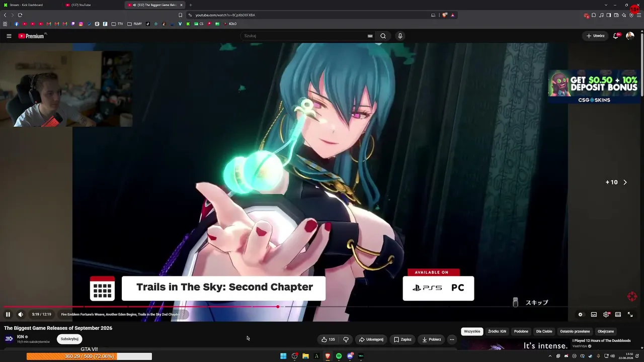The image size is (644, 362).
Task: Select the Dla Ciebie filter chip
Action: (544, 331)
